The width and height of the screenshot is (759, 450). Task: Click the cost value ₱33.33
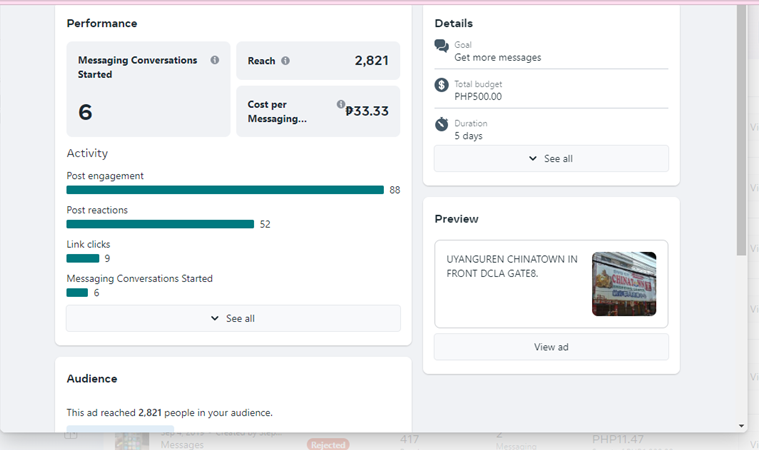pos(367,111)
